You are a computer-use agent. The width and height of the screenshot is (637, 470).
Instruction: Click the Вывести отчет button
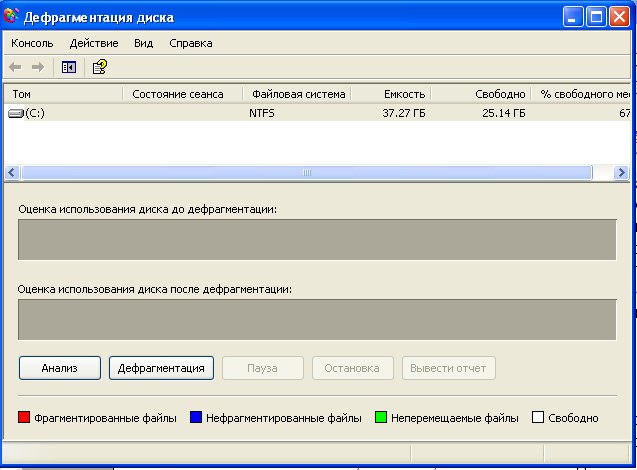(x=448, y=368)
